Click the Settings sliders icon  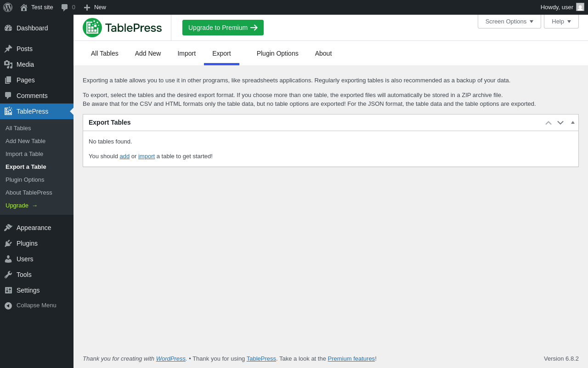point(8,290)
